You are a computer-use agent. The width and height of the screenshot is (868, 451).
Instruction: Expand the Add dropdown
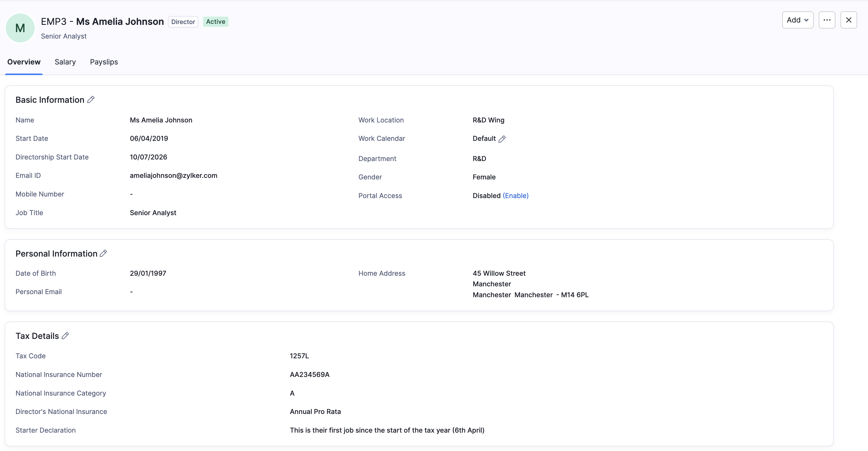pos(798,20)
